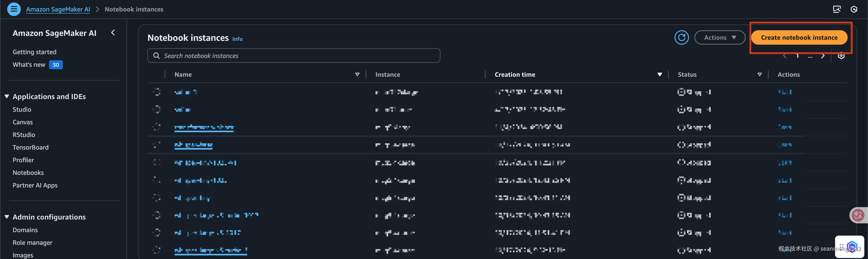Go to previous page of instances

coord(785,56)
